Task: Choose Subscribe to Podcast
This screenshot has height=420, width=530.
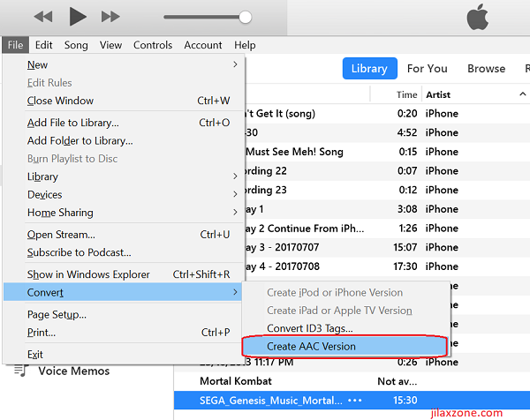Action: [124, 252]
